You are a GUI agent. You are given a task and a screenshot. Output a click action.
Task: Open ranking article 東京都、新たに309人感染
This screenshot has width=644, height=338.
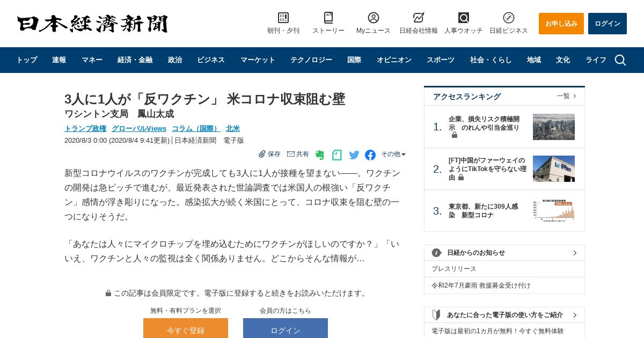coord(484,210)
